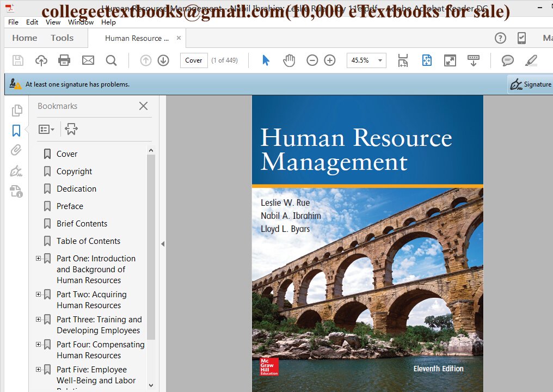Enter full screen view mode icon

(x=450, y=60)
